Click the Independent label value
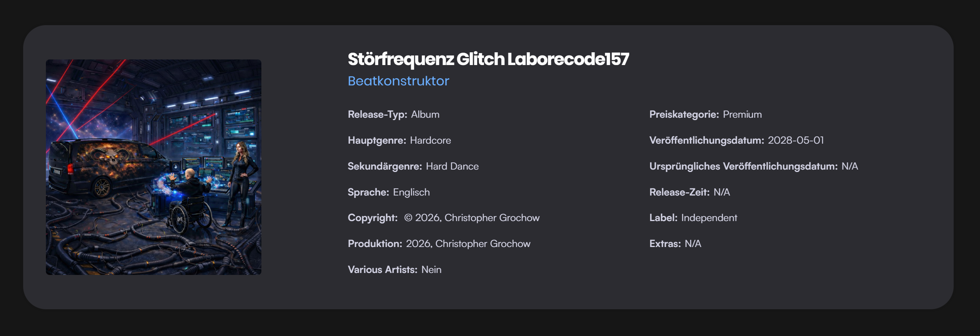The width and height of the screenshot is (980, 336). click(709, 218)
